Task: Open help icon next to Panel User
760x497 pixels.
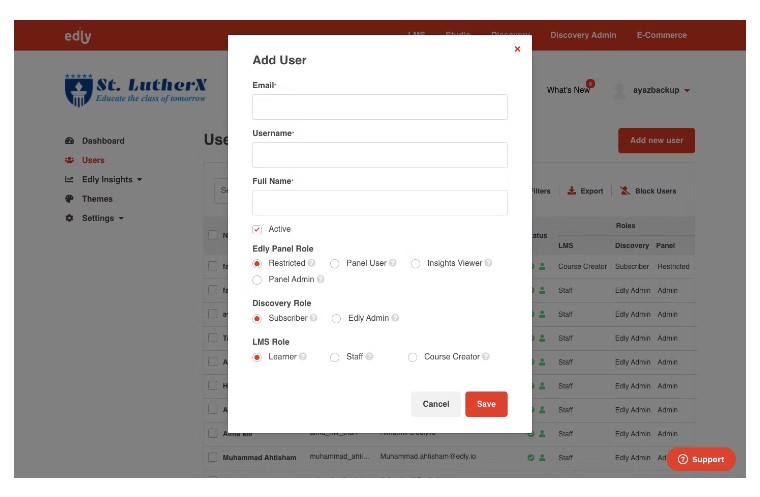Action: 393,263
